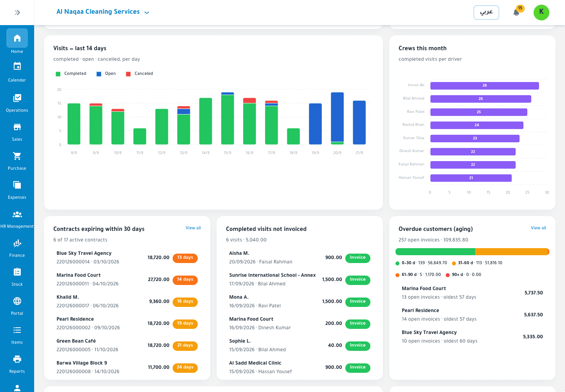The height and width of the screenshot is (392, 565).
Task: Toggle Completed series in chart legend
Action: coord(71,74)
